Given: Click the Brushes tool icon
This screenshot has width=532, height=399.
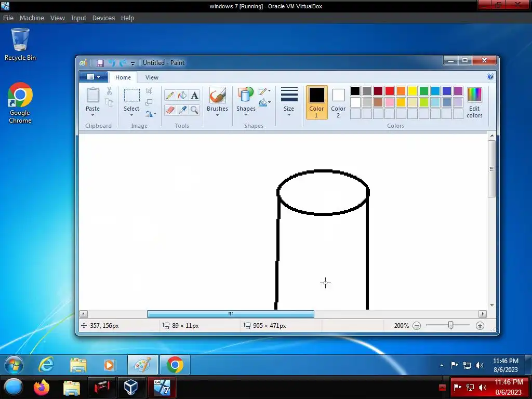Looking at the screenshot, I should pos(217,96).
